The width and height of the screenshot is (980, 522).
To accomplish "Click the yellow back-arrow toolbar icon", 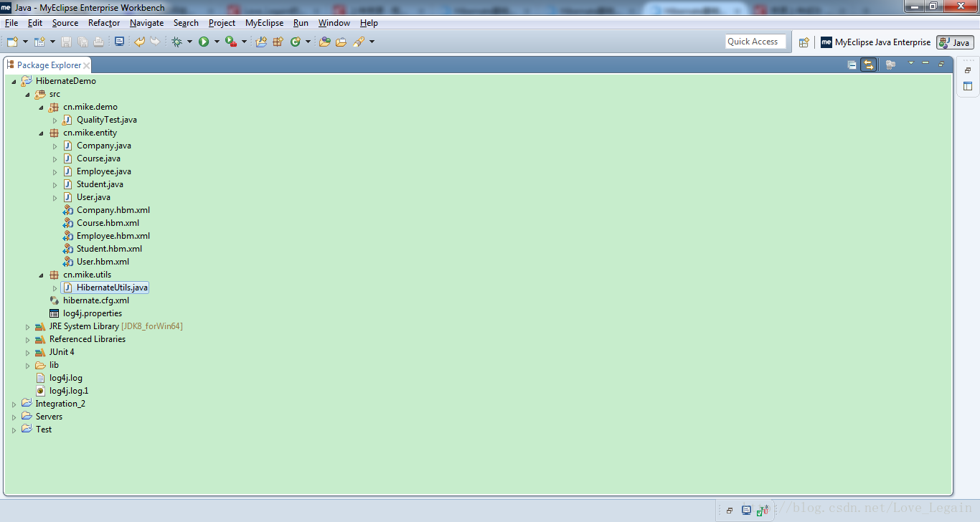I will (139, 42).
